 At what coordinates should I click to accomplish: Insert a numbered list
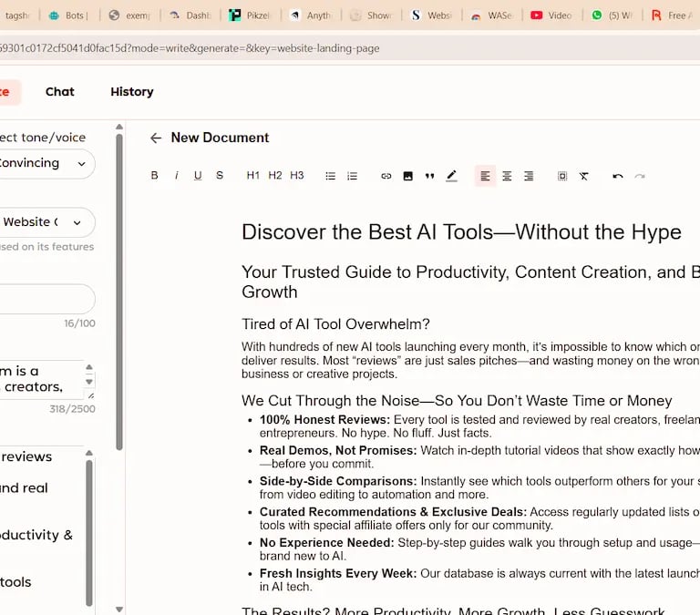353,176
